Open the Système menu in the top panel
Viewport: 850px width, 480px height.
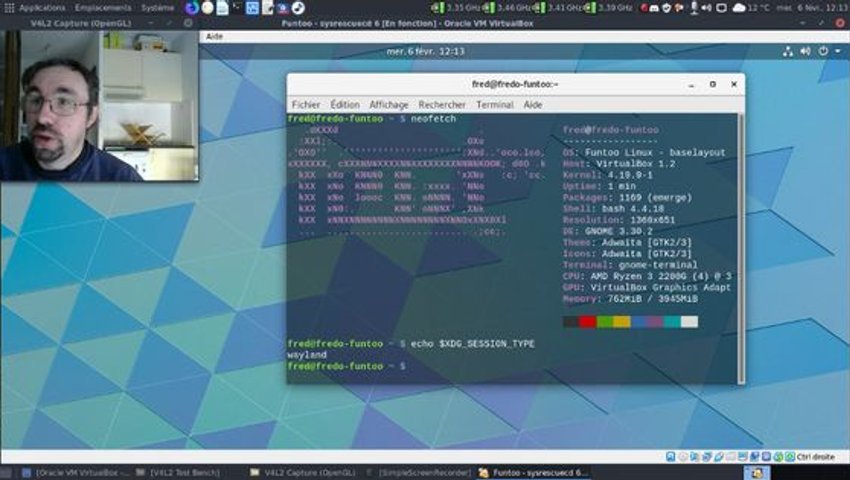(158, 8)
